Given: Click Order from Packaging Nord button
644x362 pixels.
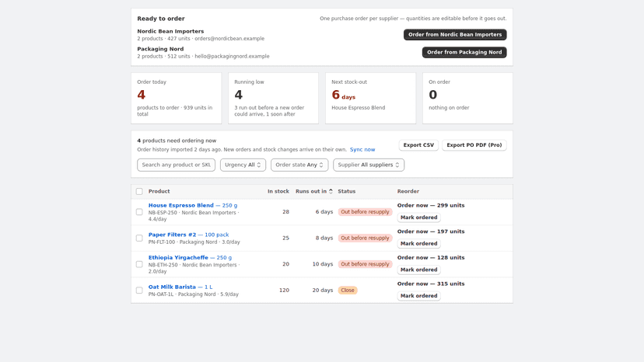Looking at the screenshot, I should click(464, 52).
